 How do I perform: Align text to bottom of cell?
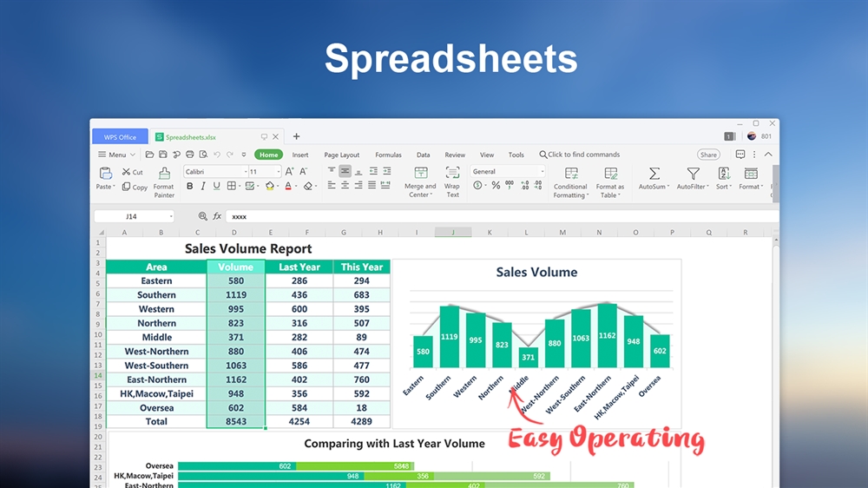358,171
